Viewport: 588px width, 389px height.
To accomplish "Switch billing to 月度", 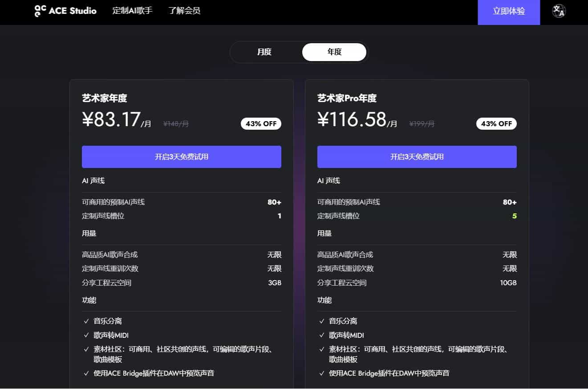I will pyautogui.click(x=264, y=52).
